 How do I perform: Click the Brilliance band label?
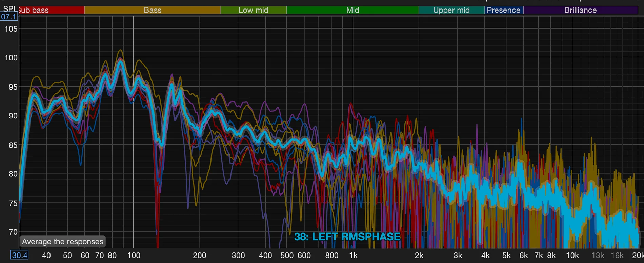[x=581, y=10]
